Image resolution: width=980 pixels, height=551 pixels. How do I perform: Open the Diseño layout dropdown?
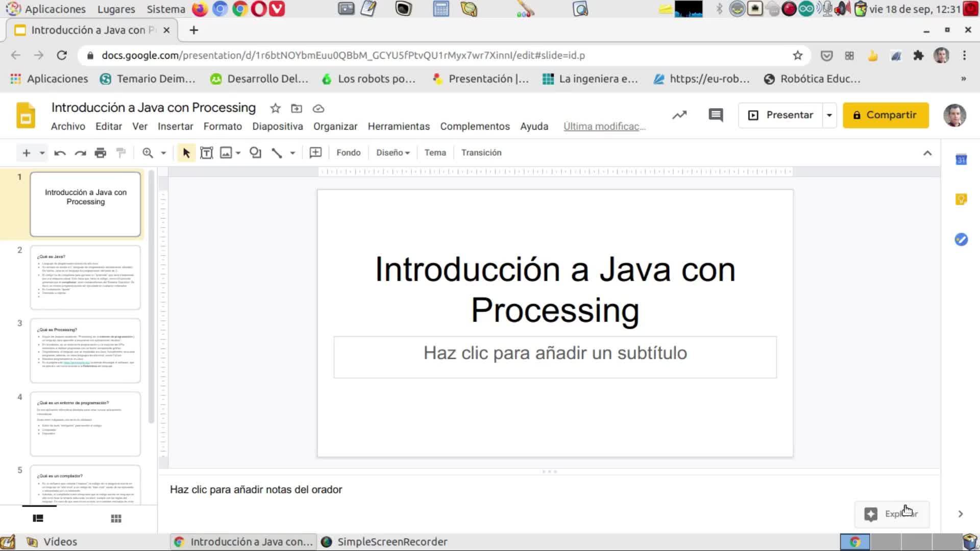(x=393, y=153)
